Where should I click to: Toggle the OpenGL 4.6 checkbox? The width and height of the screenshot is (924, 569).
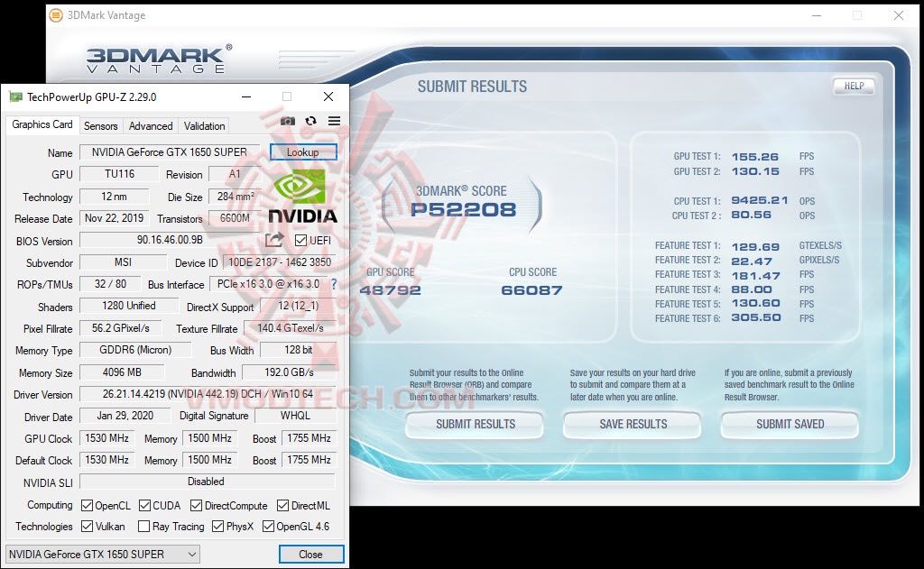268,526
